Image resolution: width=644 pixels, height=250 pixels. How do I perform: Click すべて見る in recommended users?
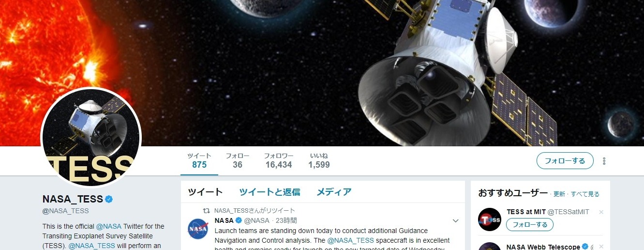coord(585,194)
